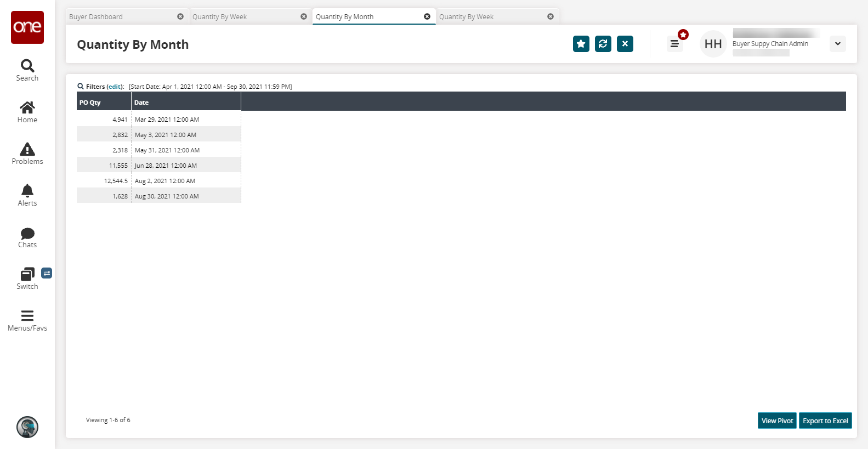Sort by the PO Qty column header
This screenshot has height=449, width=868.
tap(104, 103)
